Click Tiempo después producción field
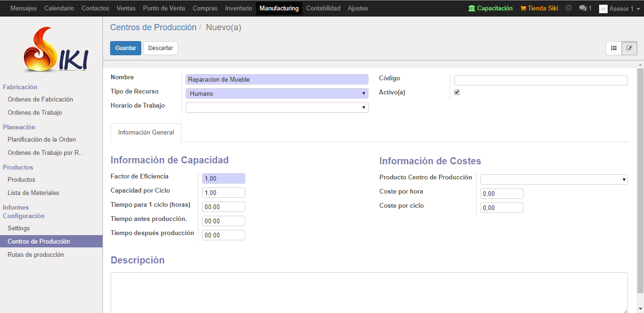644x313 pixels. pyautogui.click(x=223, y=235)
